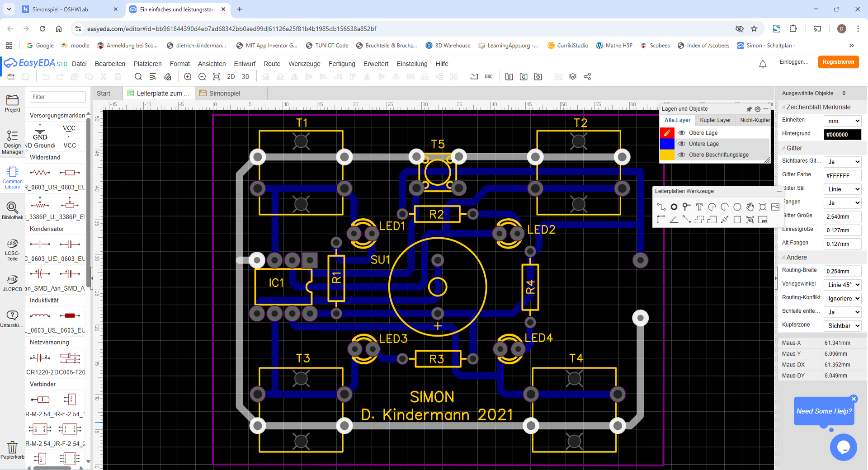Viewport: 868px width, 470px height.
Task: Select the Track routing tool in Leiterplatten Werkzeuge
Action: (661, 207)
